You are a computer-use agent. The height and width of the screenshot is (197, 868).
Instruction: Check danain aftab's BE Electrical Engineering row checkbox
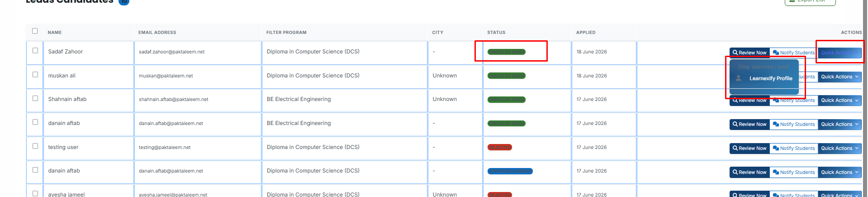(x=35, y=122)
